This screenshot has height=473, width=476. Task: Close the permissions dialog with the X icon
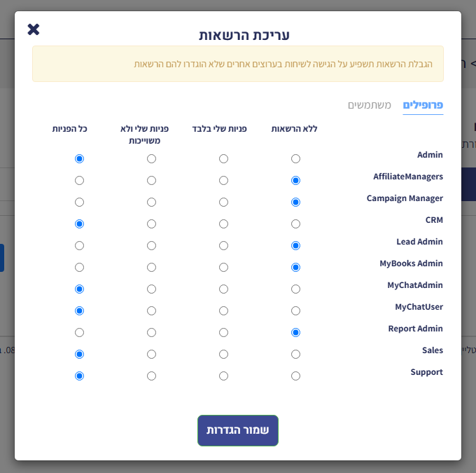point(34,29)
